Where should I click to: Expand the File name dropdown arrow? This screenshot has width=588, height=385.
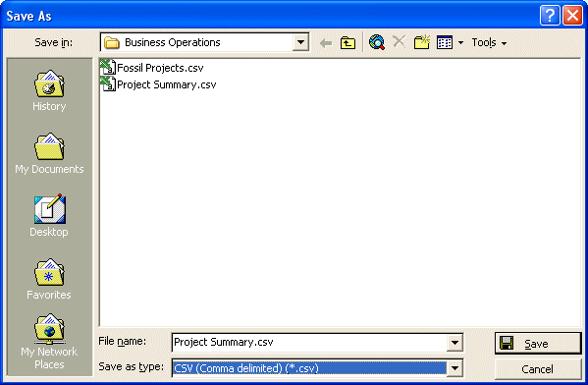pos(454,342)
